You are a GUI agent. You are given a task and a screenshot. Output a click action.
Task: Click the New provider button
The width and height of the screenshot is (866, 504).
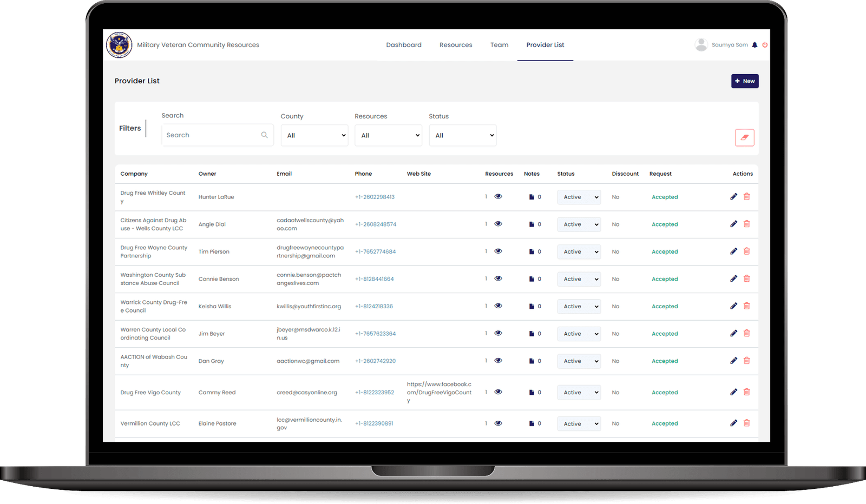745,81
